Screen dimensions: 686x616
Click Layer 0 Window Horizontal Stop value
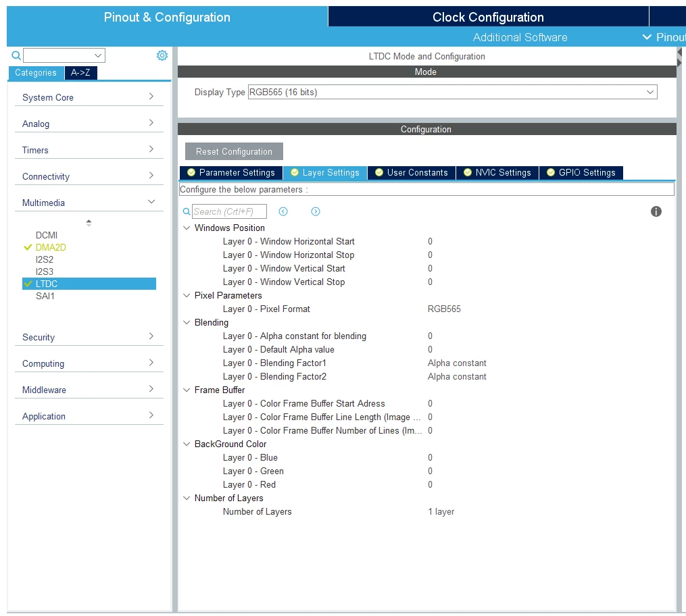point(430,255)
